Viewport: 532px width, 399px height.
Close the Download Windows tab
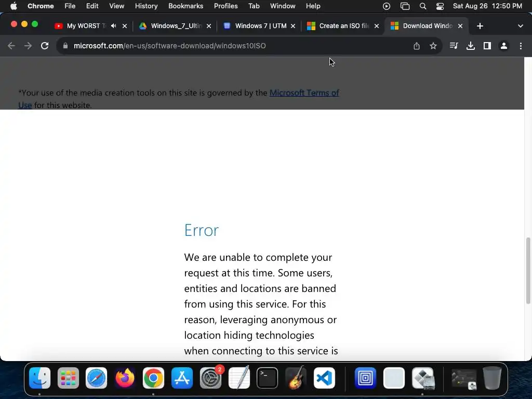click(x=460, y=26)
